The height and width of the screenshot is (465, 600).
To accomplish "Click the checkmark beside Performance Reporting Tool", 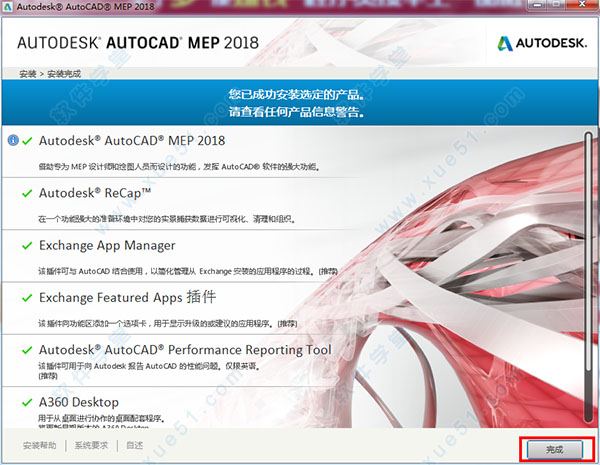I will coord(27,350).
